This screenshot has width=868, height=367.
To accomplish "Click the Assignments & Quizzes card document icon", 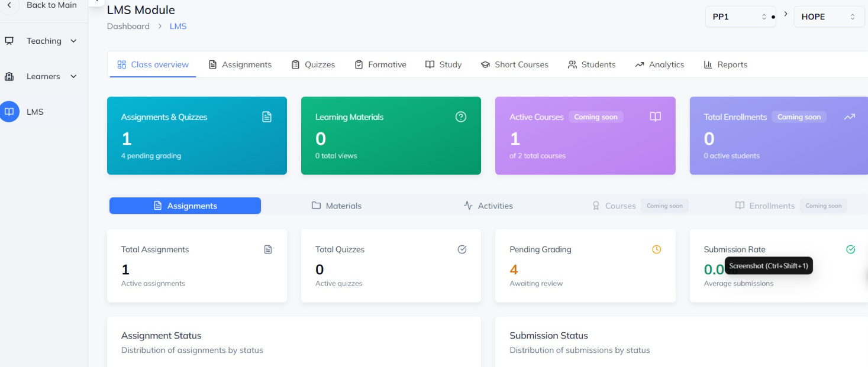I will [x=267, y=116].
